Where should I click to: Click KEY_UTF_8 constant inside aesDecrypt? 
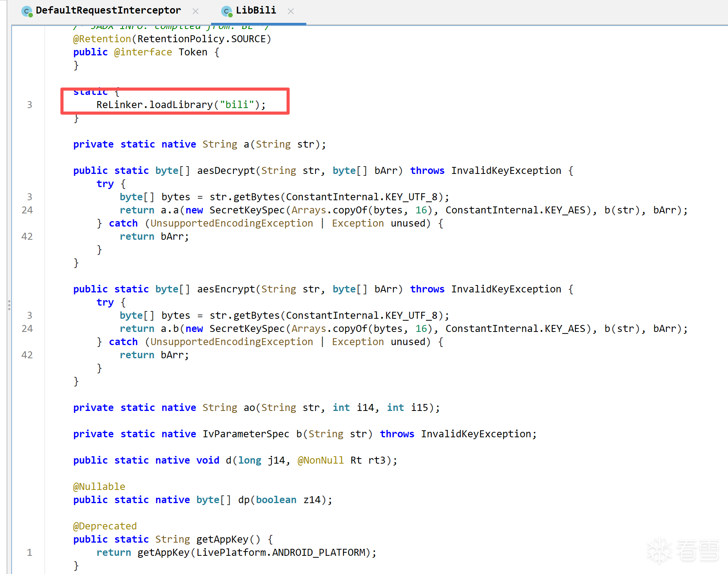[412, 197]
